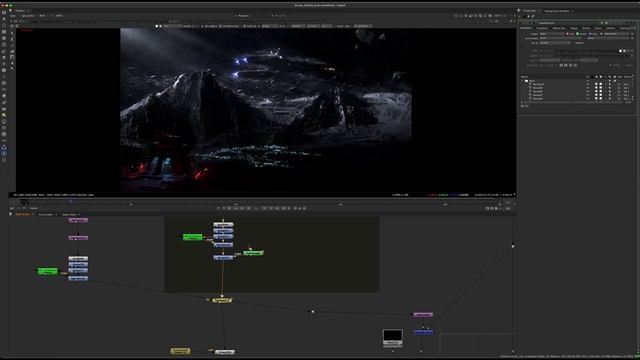Select the green node left of the blue stack
Viewport: 640px width, 360px height.
click(192, 237)
